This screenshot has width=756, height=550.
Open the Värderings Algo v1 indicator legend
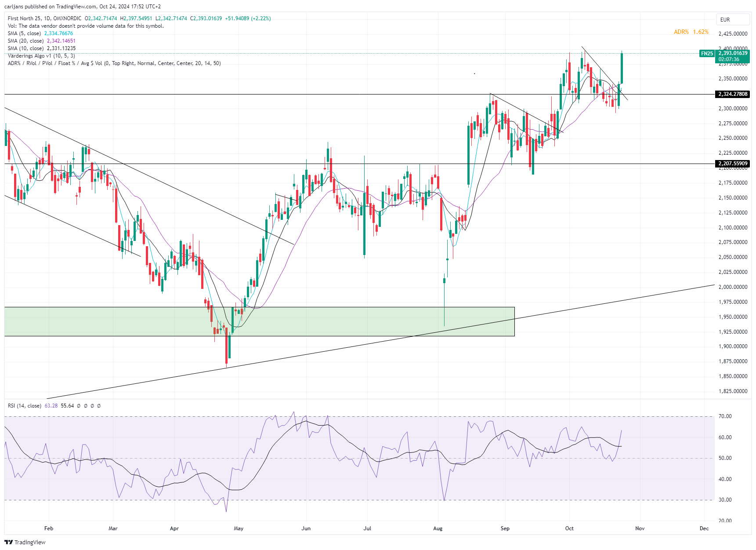click(x=41, y=56)
